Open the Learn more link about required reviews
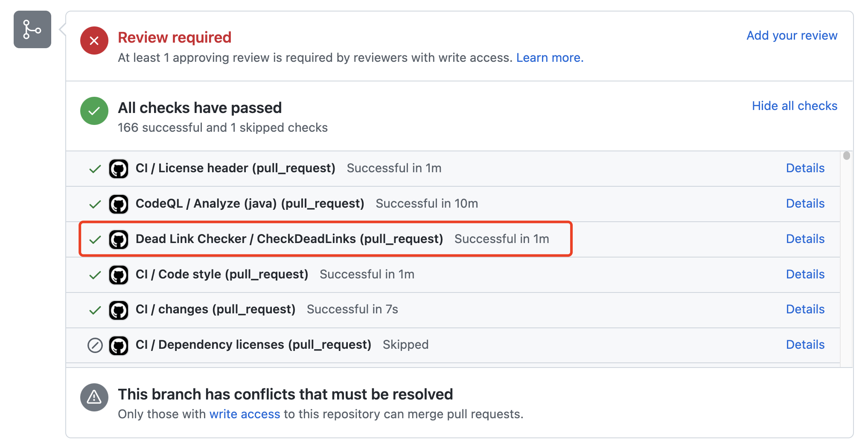Viewport: 868px width, 440px height. click(x=549, y=58)
